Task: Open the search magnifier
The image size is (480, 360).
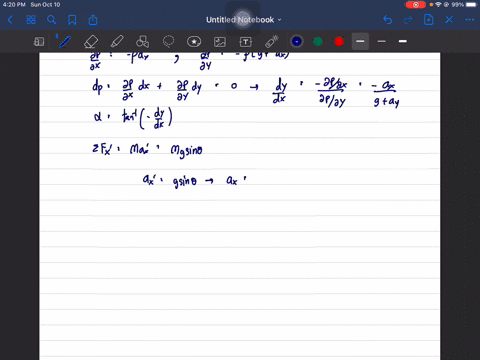Action: pyautogui.click(x=51, y=20)
